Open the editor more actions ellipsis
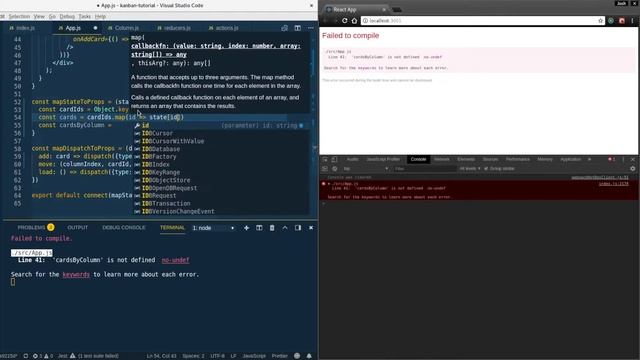 pyautogui.click(x=311, y=28)
